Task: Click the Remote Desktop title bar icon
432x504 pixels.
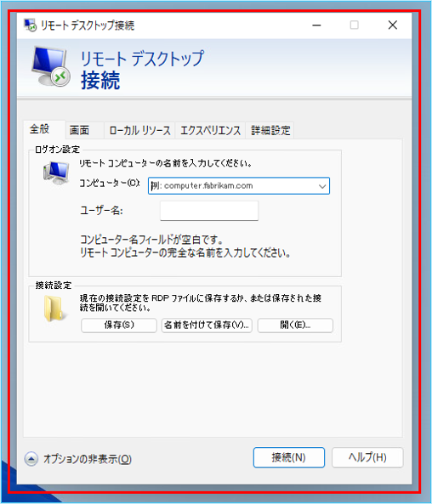Action: (x=31, y=25)
